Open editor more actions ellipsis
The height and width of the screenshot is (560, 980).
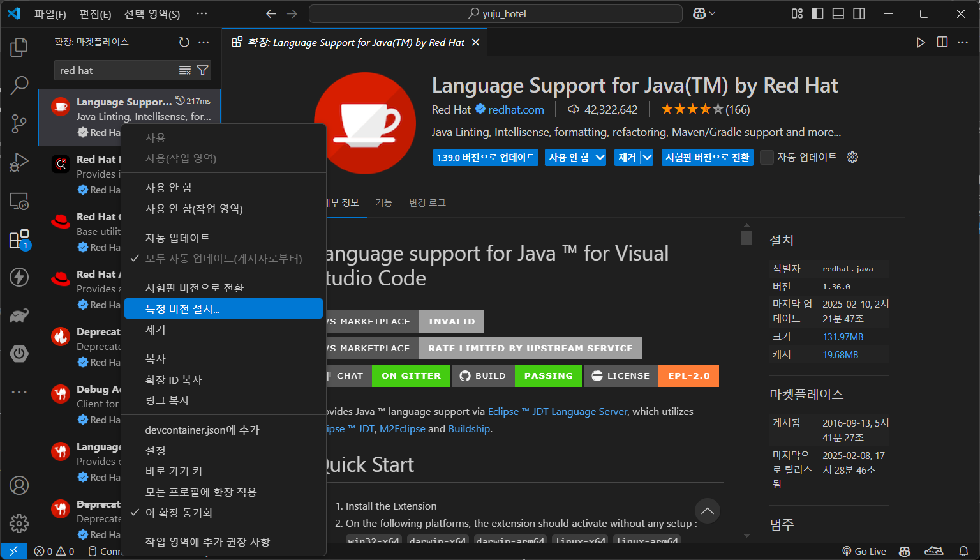963,42
